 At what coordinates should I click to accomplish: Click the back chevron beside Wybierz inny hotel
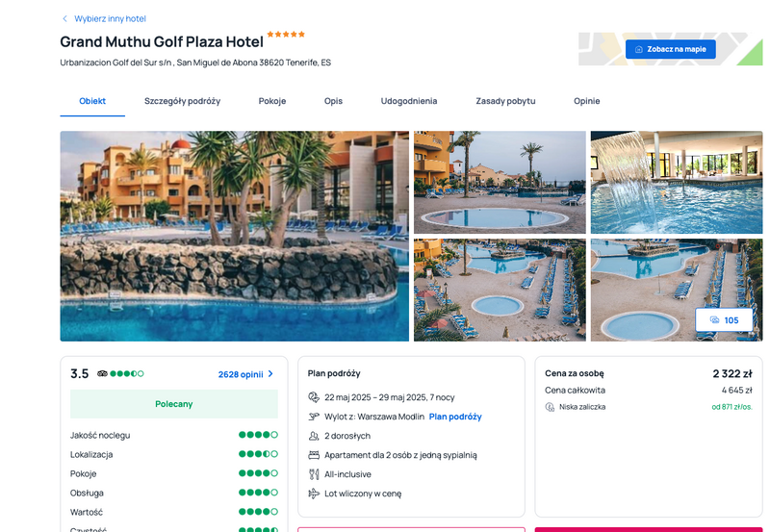pyautogui.click(x=64, y=18)
